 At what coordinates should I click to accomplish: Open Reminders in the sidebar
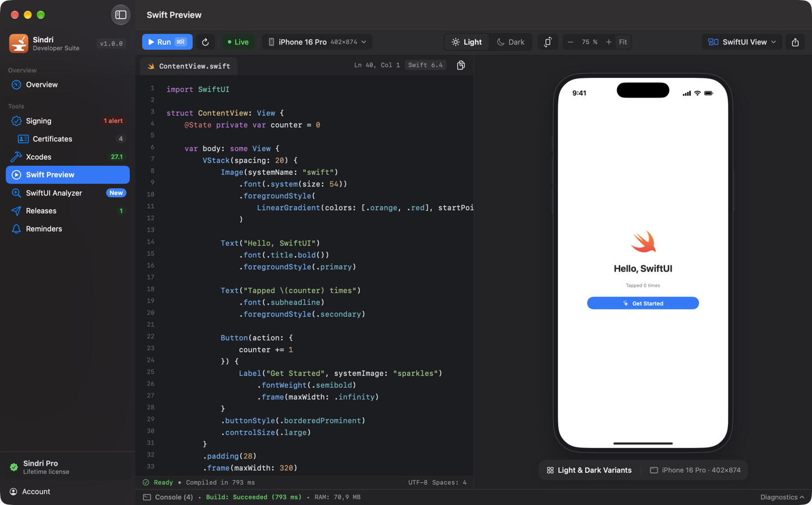(x=68, y=229)
